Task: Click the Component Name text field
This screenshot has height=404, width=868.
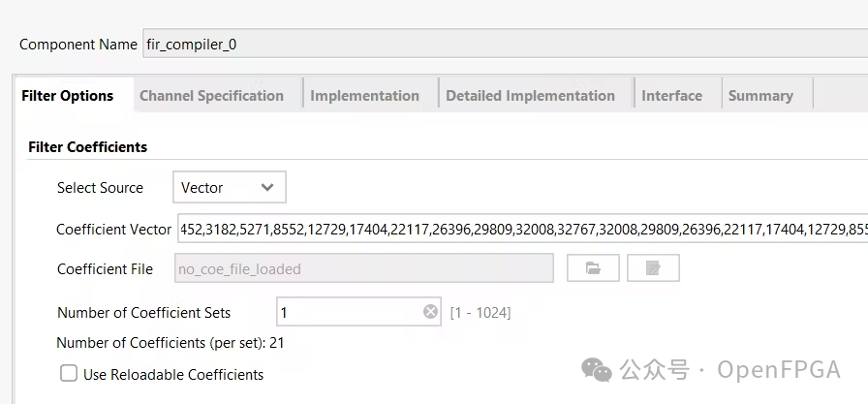Action: tap(504, 45)
